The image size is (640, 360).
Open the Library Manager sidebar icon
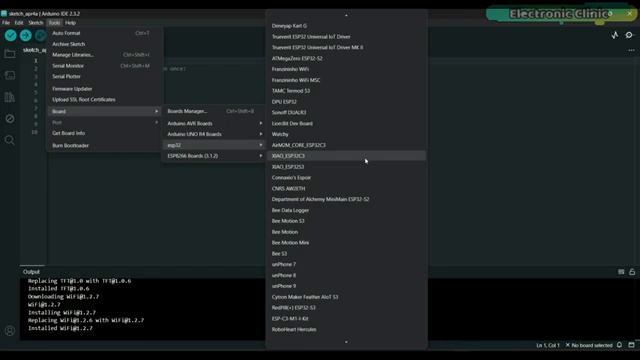point(10,97)
